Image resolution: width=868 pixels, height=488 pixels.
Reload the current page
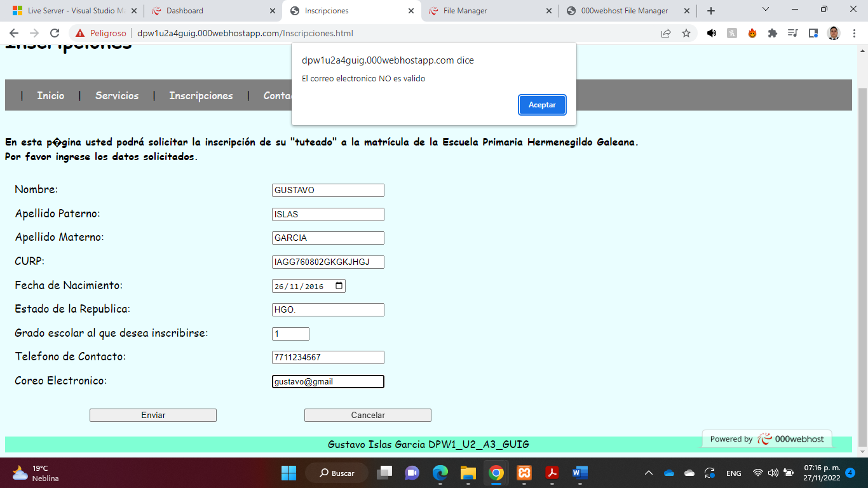coord(55,33)
